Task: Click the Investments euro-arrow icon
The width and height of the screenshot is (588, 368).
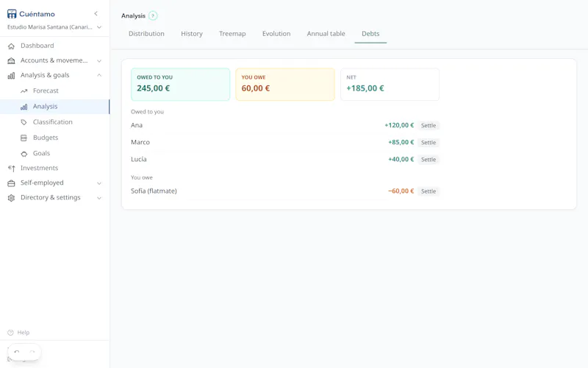Action: (11, 169)
